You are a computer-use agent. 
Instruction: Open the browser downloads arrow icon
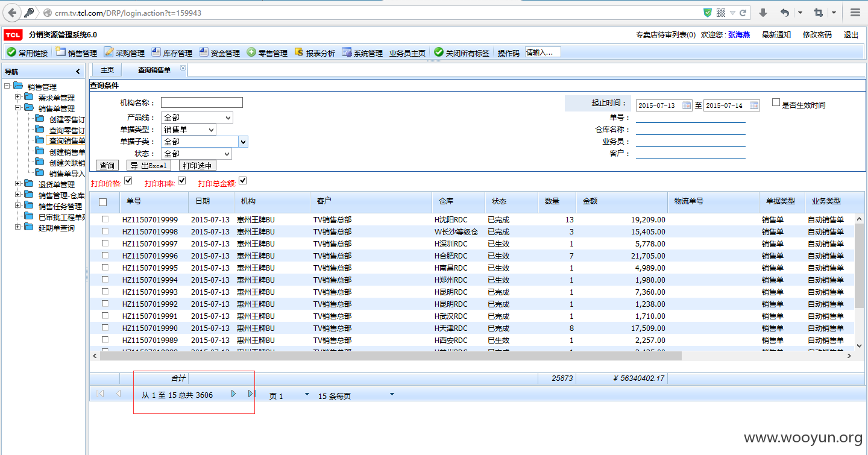(x=763, y=13)
